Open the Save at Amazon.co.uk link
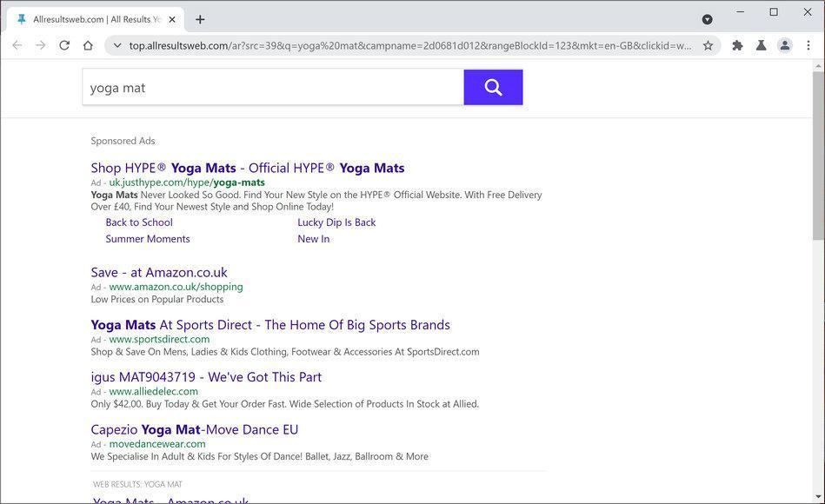The image size is (825, 504). [x=159, y=272]
